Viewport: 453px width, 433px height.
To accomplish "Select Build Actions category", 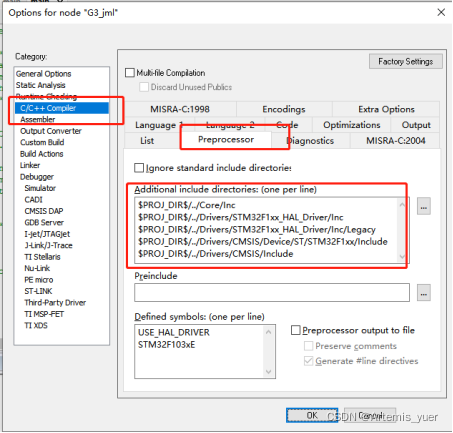I will (42, 154).
